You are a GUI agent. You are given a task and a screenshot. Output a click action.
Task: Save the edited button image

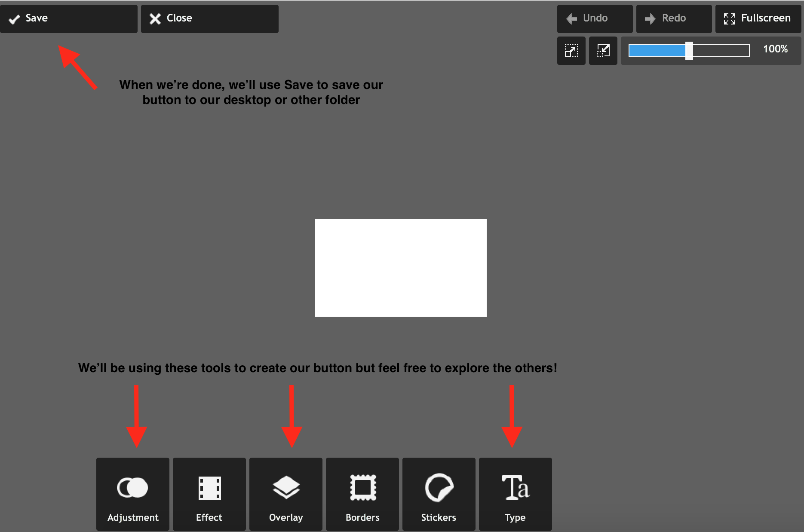click(x=69, y=18)
